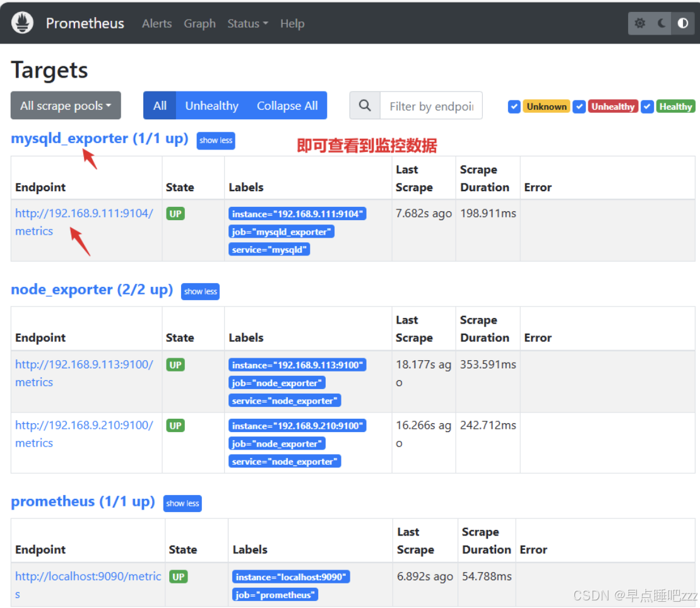Open the mysqld_exporter (1/1 up) heading link

(x=100, y=138)
